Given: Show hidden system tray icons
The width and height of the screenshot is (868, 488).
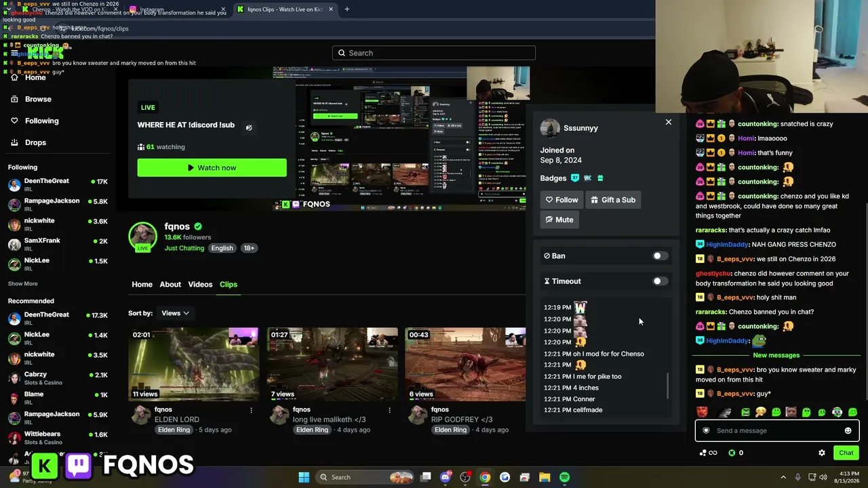Looking at the screenshot, I should pos(783,477).
